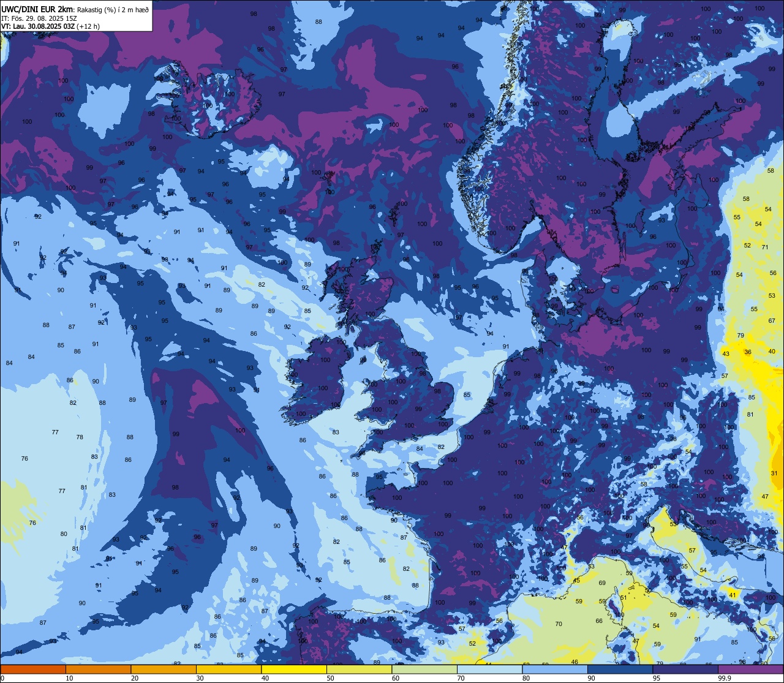
Task: Click the legend label '30'
Action: pos(200,678)
